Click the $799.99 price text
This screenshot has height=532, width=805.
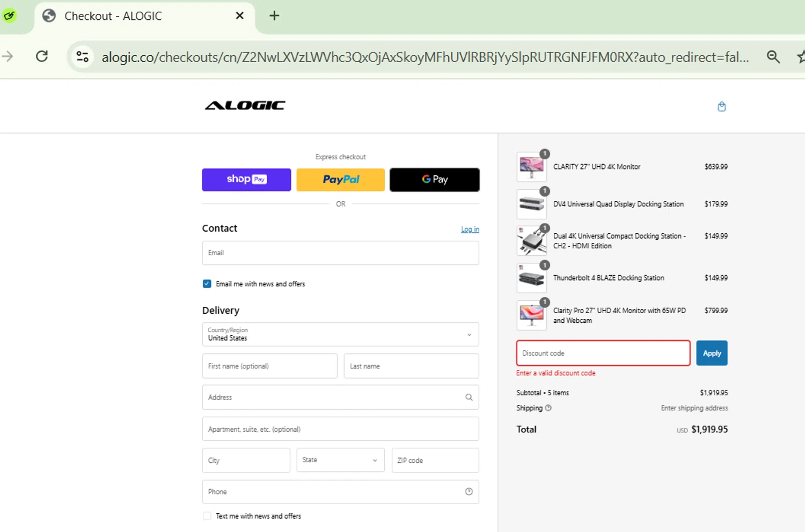(716, 311)
